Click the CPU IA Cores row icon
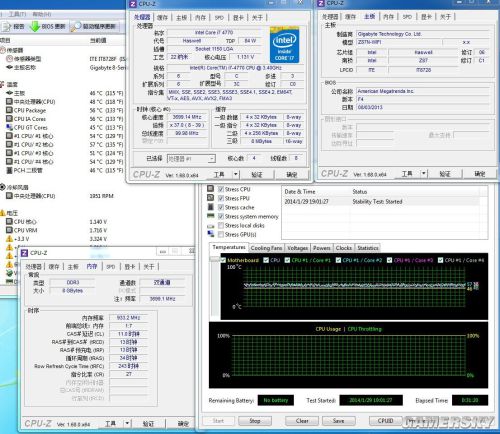This screenshot has width=500, height=434. click(10, 119)
